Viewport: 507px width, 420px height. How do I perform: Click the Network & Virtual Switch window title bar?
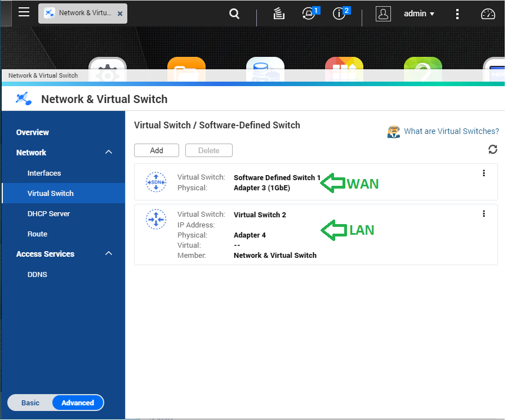(253, 75)
